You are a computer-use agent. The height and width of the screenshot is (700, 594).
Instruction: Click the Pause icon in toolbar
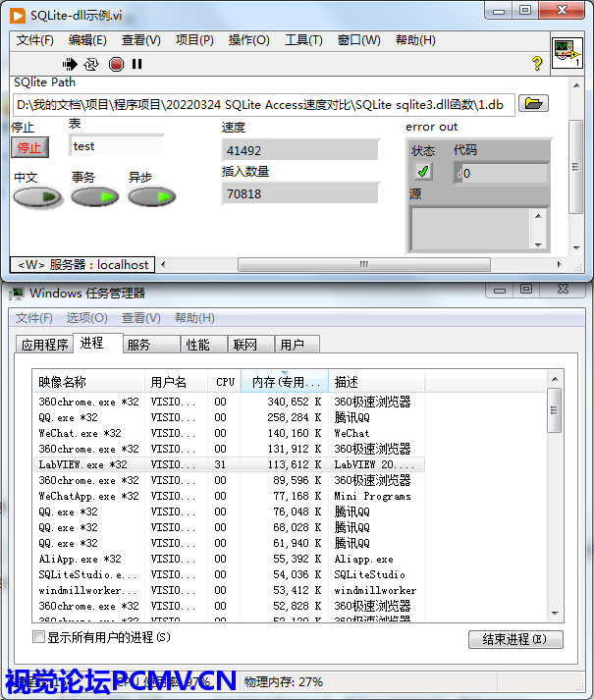tap(136, 64)
